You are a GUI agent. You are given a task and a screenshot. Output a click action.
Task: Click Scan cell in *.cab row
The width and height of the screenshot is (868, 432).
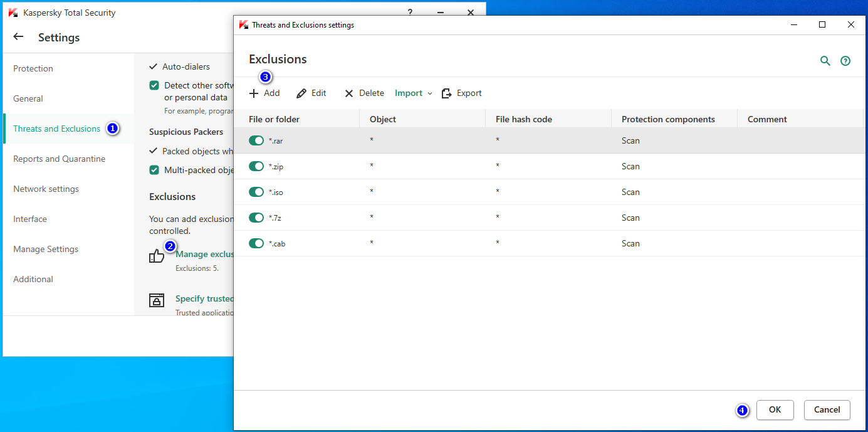[x=630, y=243]
